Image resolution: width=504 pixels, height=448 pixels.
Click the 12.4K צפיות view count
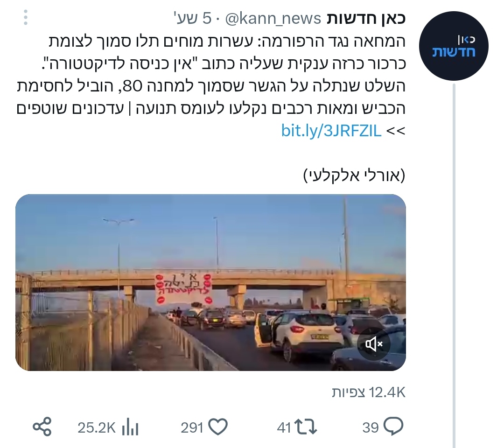[369, 392]
